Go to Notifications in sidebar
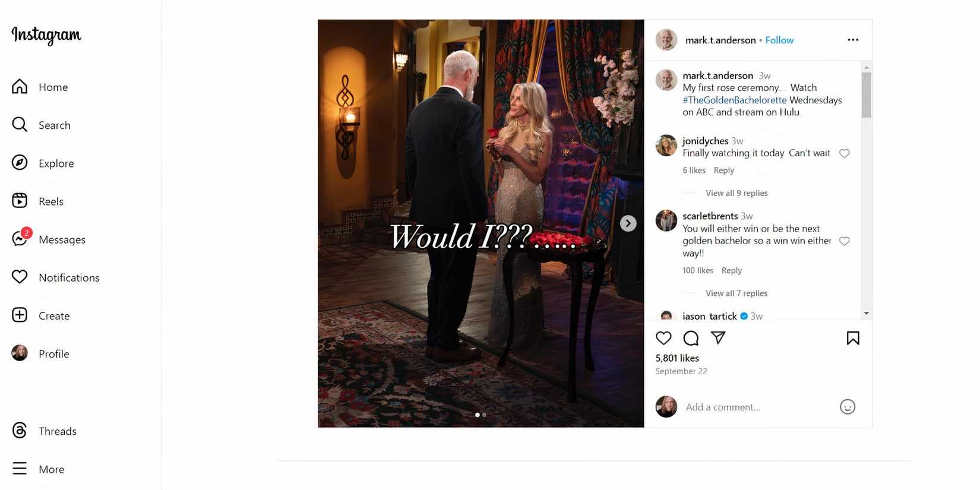This screenshot has height=490, width=980. coord(56,277)
